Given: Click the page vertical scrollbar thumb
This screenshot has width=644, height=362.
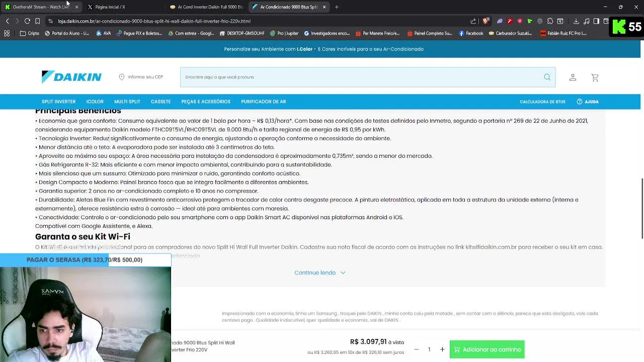Looking at the screenshot, I should tap(641, 208).
